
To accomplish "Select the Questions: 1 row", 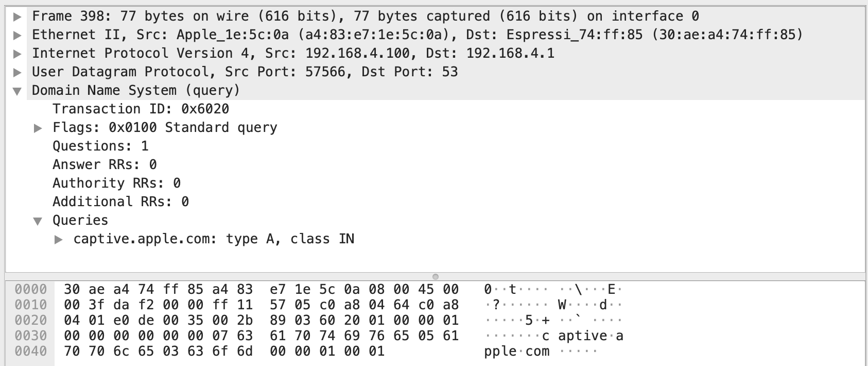I will (100, 146).
